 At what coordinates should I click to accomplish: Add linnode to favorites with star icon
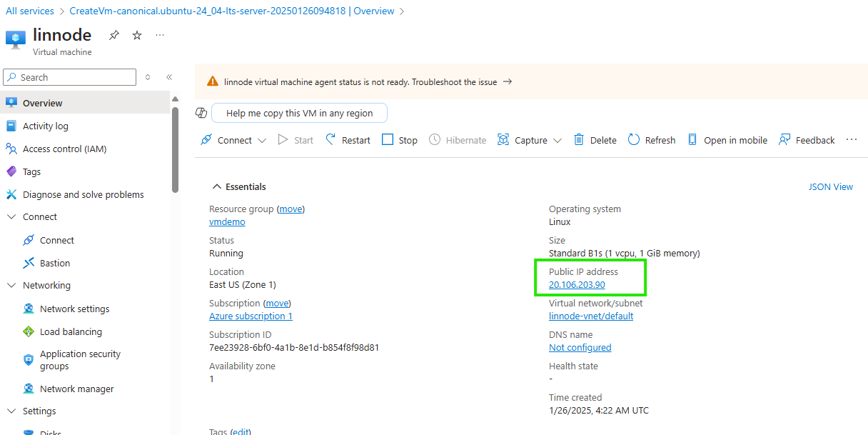137,35
